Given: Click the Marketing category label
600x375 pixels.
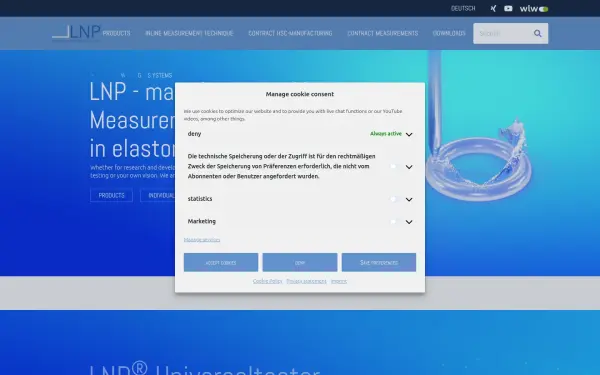Looking at the screenshot, I should pos(202,221).
